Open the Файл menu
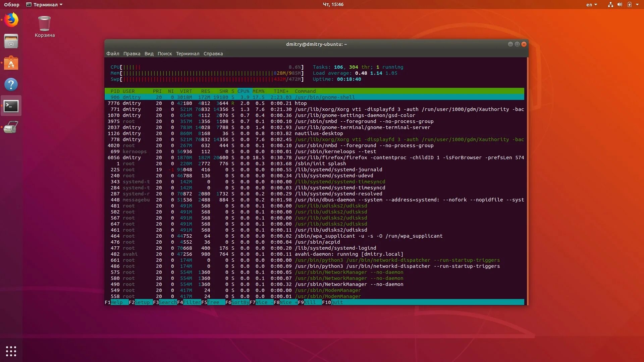This screenshot has width=644, height=362. point(113,54)
